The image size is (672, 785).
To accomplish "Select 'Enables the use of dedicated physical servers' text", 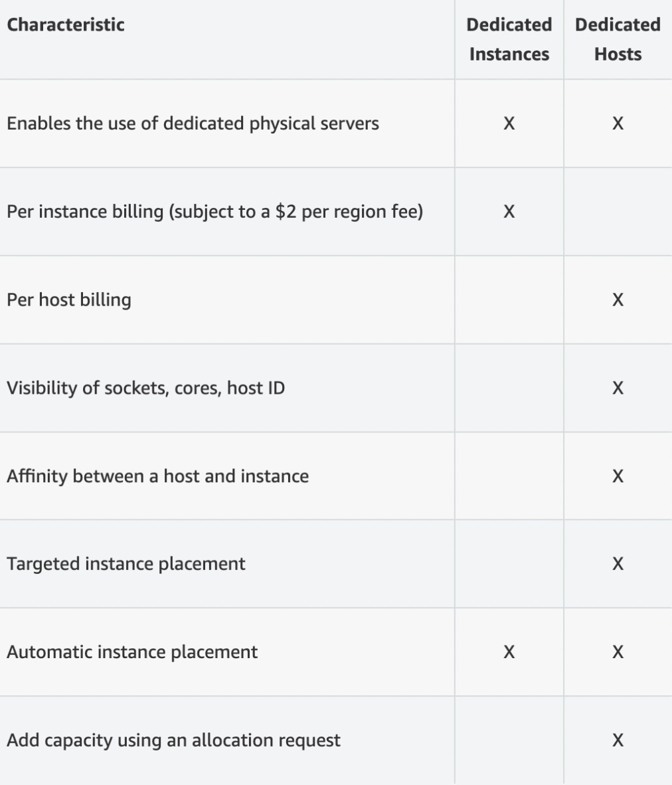I will pos(193,124).
